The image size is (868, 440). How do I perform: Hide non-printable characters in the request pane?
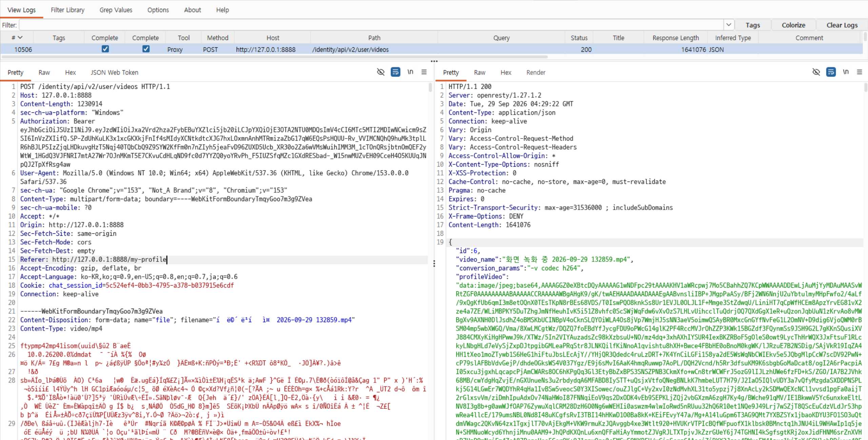pyautogui.click(x=381, y=72)
